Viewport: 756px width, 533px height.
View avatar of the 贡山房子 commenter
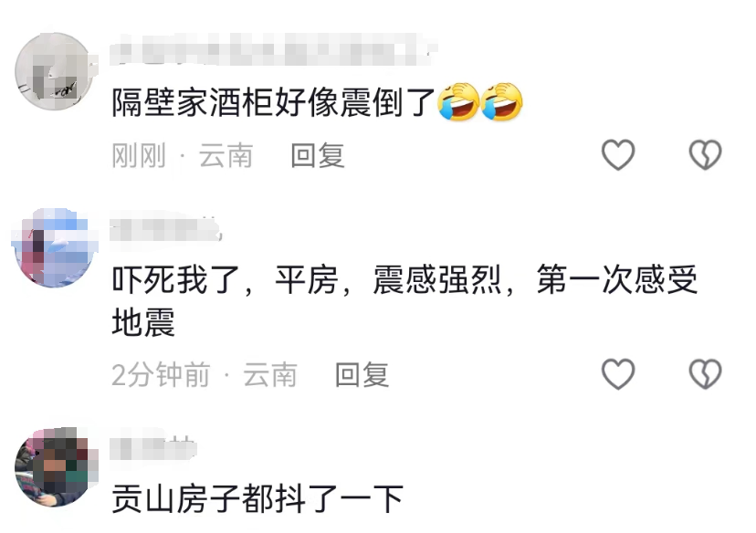tap(54, 467)
